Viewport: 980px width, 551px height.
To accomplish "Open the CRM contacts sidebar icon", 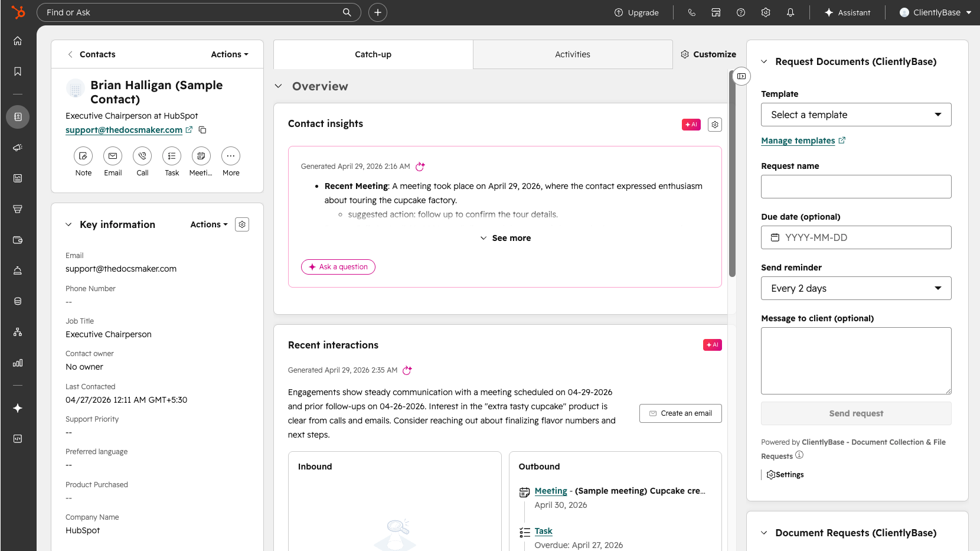I will (18, 117).
